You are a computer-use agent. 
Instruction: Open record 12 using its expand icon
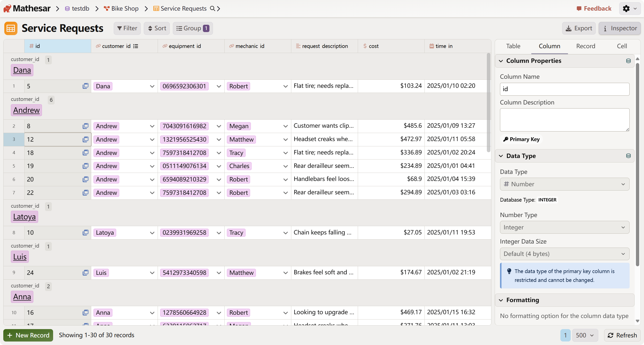85,139
